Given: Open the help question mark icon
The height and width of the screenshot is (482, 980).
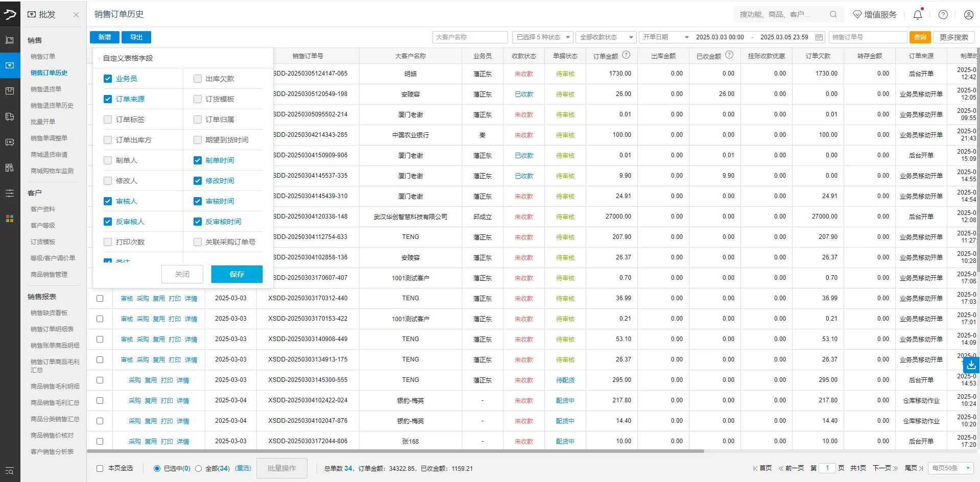Looking at the screenshot, I should (x=943, y=15).
